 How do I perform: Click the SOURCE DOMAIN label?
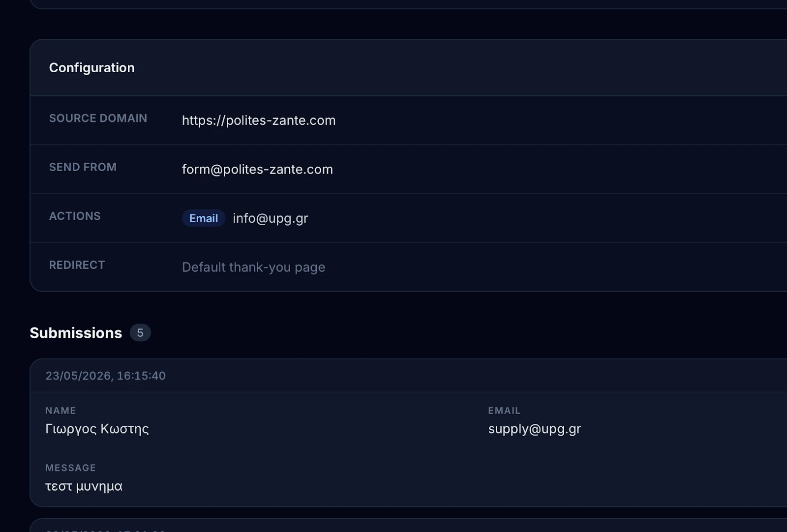click(x=98, y=118)
